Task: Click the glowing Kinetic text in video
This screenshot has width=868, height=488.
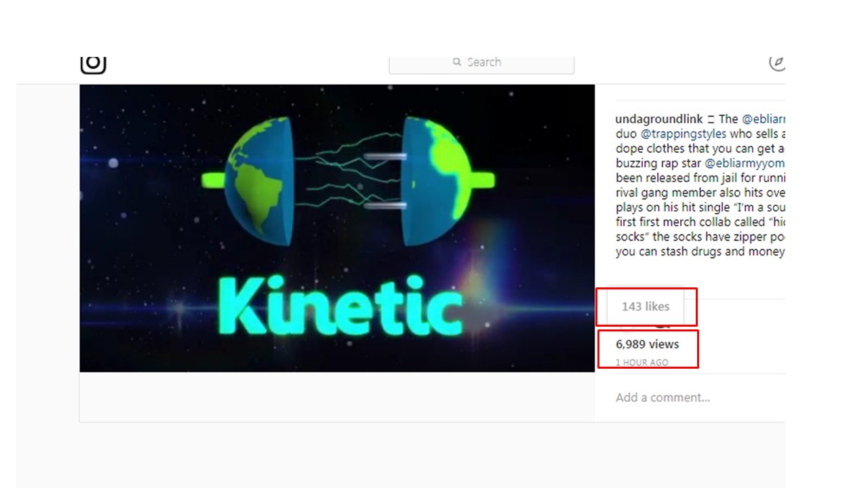Action: (341, 306)
